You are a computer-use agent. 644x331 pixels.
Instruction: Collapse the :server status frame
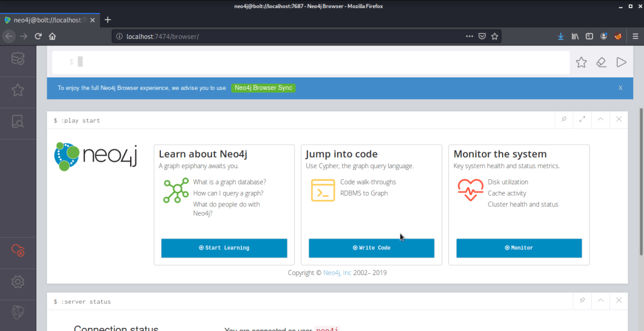(601, 301)
